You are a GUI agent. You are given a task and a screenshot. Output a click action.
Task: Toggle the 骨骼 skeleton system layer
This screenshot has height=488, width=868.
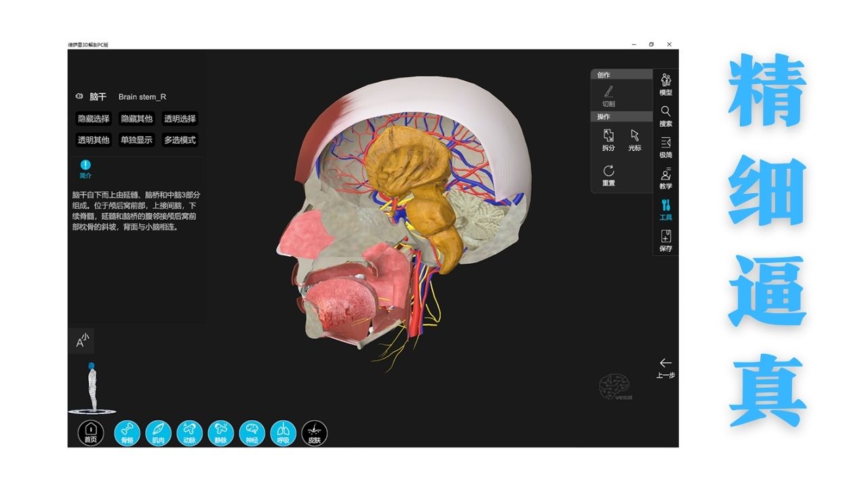[x=127, y=432]
